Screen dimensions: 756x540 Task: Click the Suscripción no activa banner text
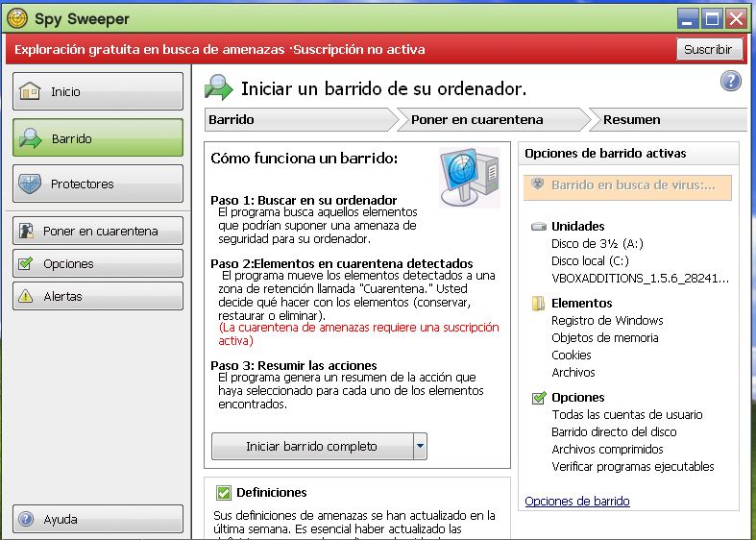click(359, 49)
